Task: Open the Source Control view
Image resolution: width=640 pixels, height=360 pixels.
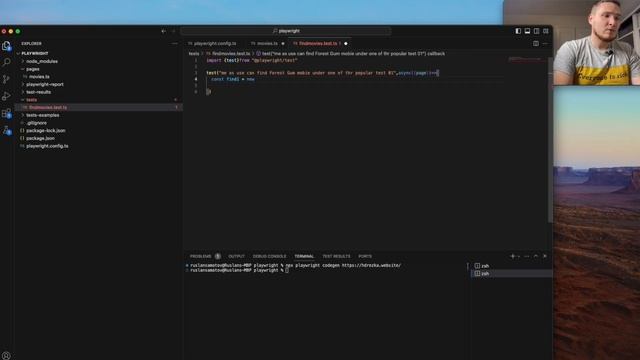Action: click(x=6, y=79)
